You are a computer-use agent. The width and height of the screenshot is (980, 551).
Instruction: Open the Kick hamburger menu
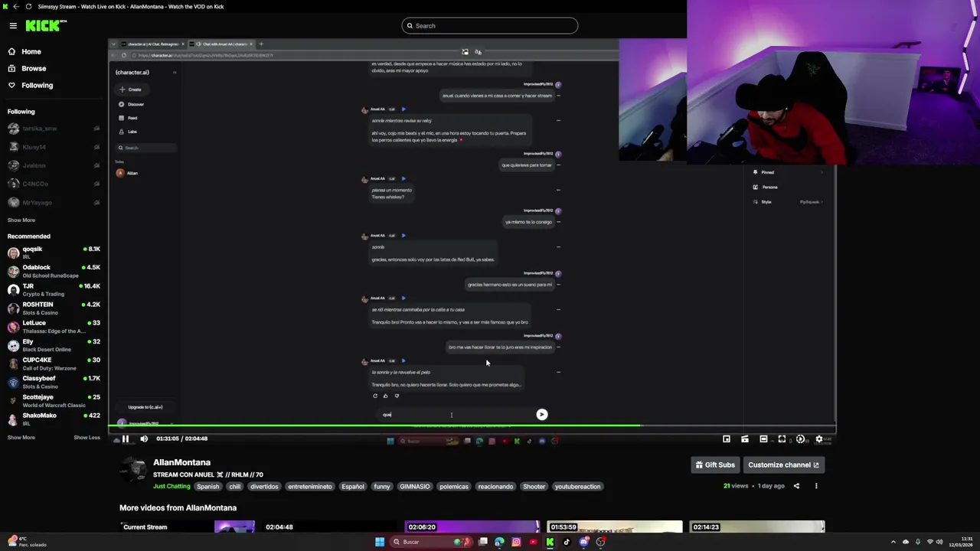13,25
